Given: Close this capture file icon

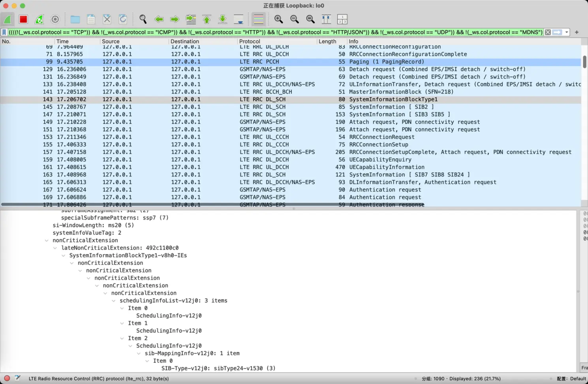Looking at the screenshot, I should 107,19.
